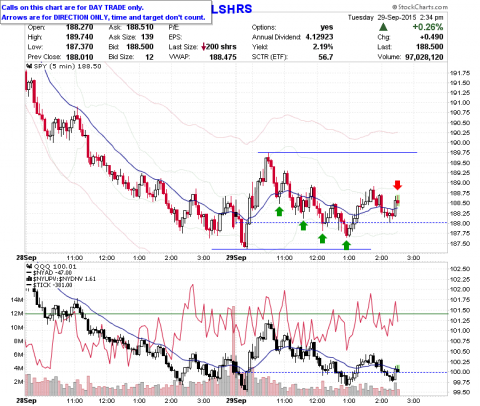Image resolution: width=480 pixels, height=406 pixels.
Task: Click the 189.00 price axis label
Action: pos(460,183)
